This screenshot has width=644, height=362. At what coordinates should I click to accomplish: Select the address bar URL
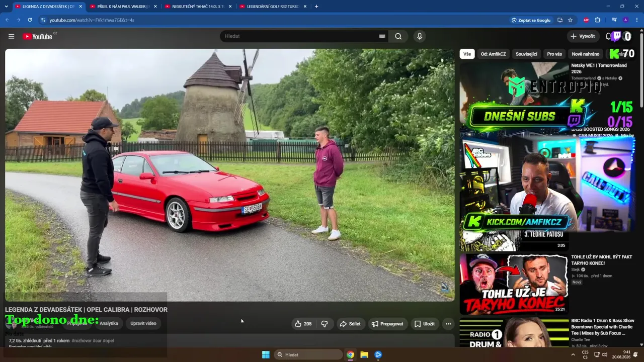(92, 20)
